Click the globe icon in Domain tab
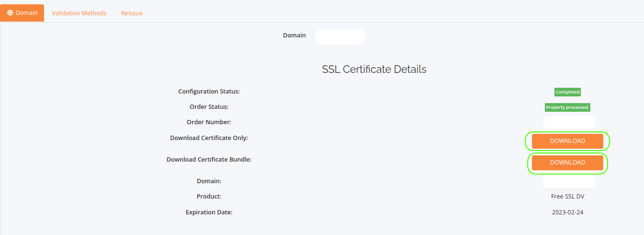 11,13
